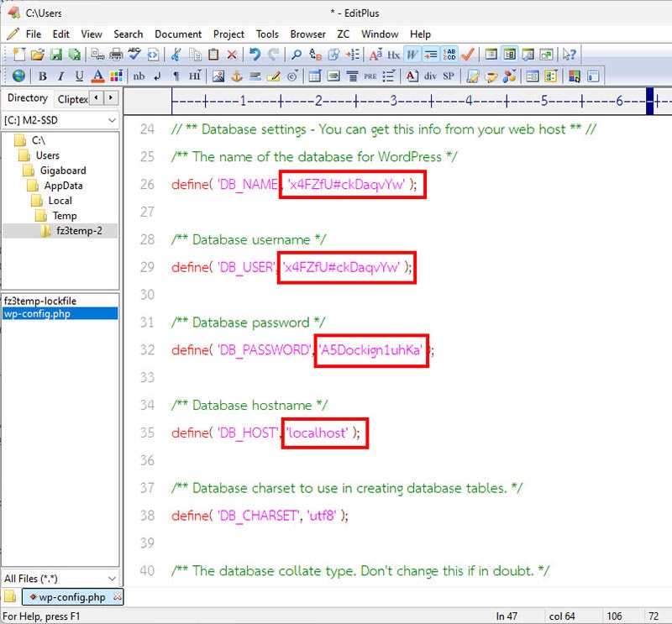The image size is (672, 624).
Task: Open the Document menu
Action: tap(178, 34)
